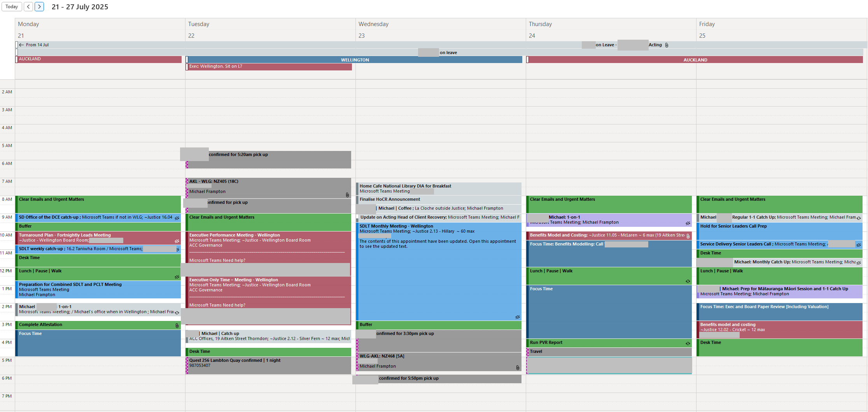The width and height of the screenshot is (868, 412).
Task: Click paperclip on AKL - WLG NZ405 flight
Action: pyautogui.click(x=347, y=195)
